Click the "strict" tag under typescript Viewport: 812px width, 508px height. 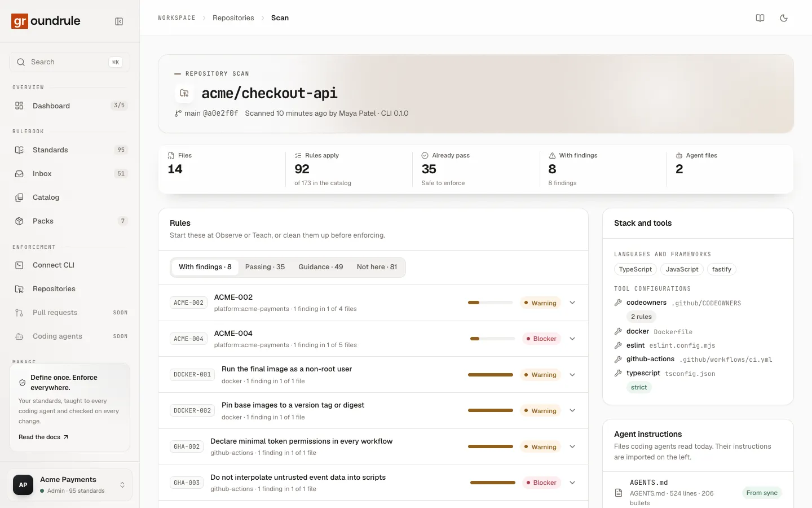tap(639, 387)
